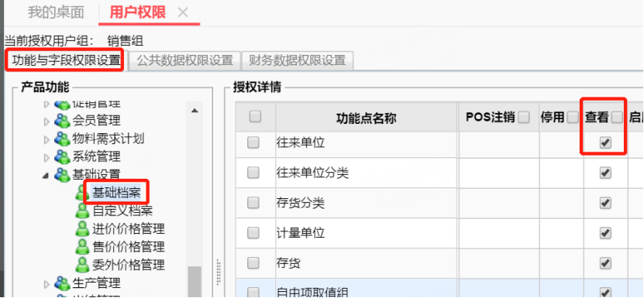
Task: Uncheck 查看 for 往来单位 row
Action: (605, 143)
